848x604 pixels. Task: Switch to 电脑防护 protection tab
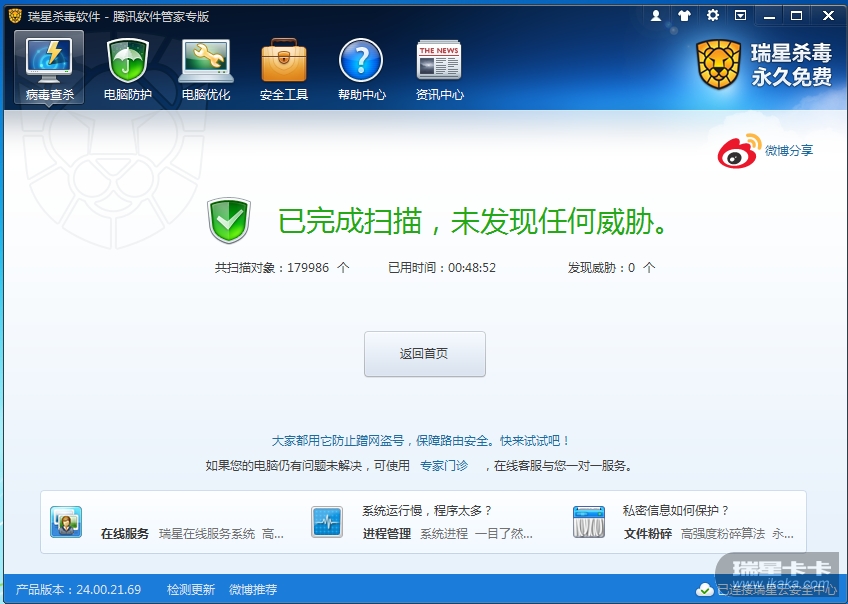[x=128, y=69]
